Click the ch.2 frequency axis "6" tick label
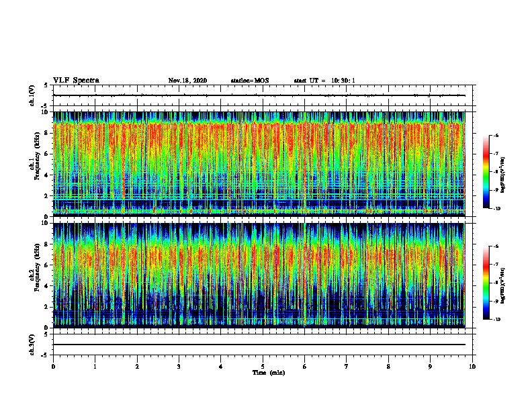 46,265
